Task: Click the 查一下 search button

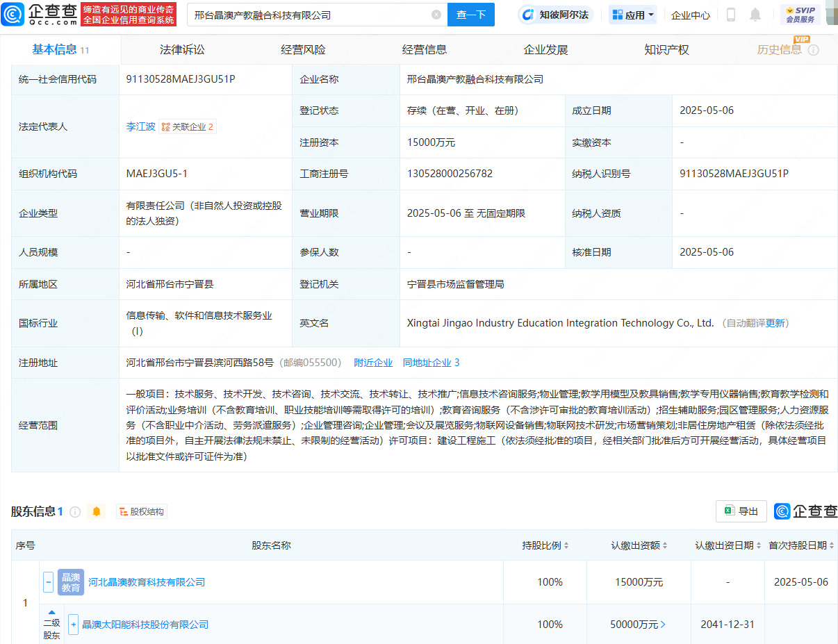Action: [470, 15]
